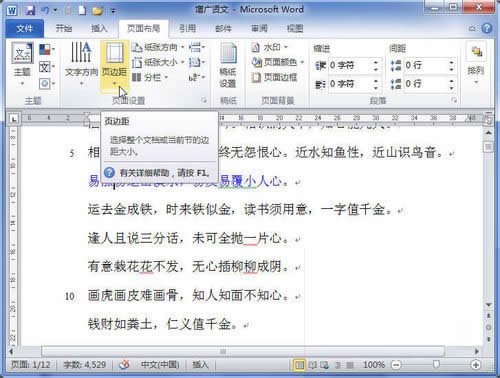Image resolution: width=500 pixels, height=378 pixels.
Task: Click the page count 页面: 1/12 status
Action: click(31, 365)
